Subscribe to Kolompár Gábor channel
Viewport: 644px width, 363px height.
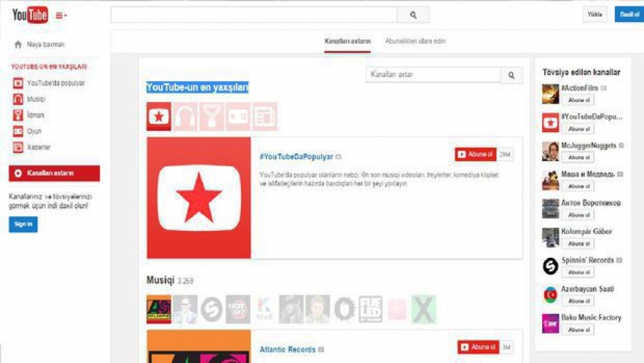pos(579,244)
